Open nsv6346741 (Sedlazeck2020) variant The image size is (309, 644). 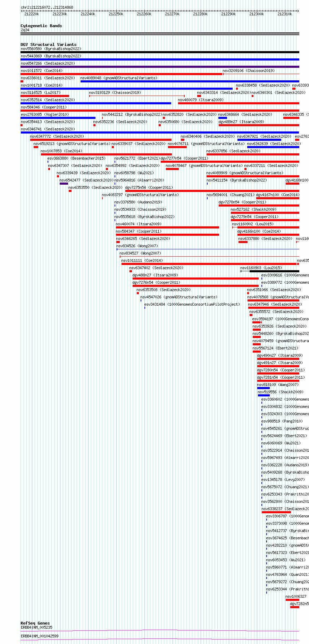[x=48, y=129]
